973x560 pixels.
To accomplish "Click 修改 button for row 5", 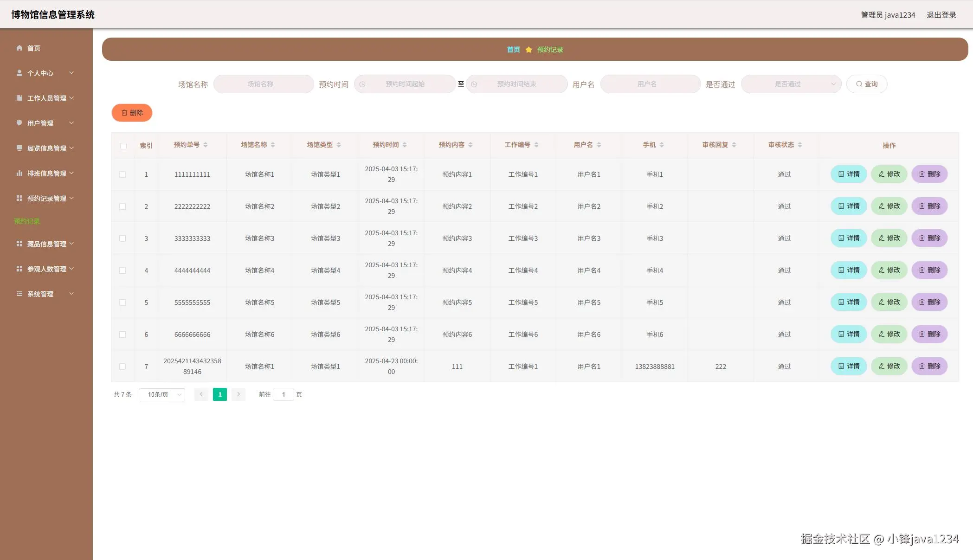I will (889, 302).
